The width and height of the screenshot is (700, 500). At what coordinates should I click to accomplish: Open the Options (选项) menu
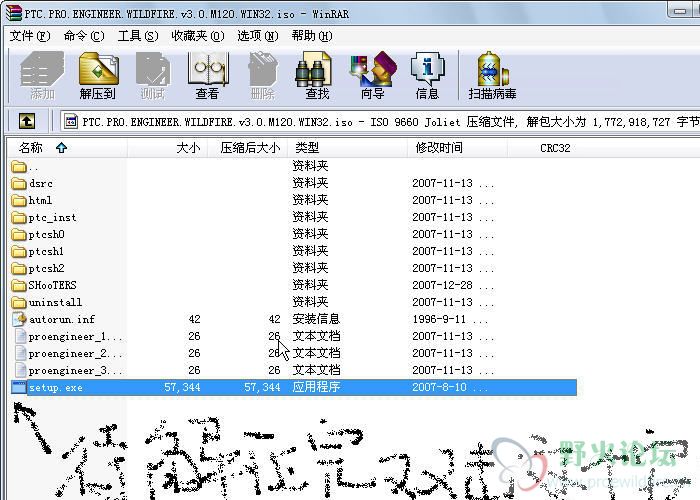tap(258, 36)
